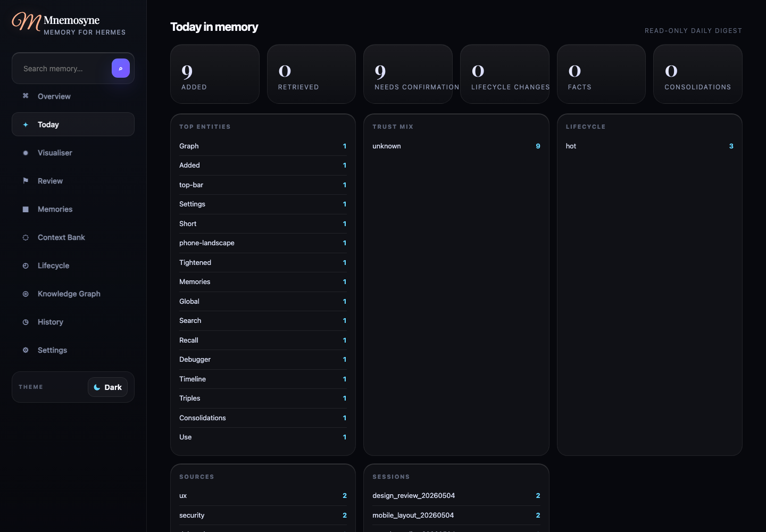Toggle the Dark theme button
The height and width of the screenshot is (532, 766).
(x=107, y=387)
